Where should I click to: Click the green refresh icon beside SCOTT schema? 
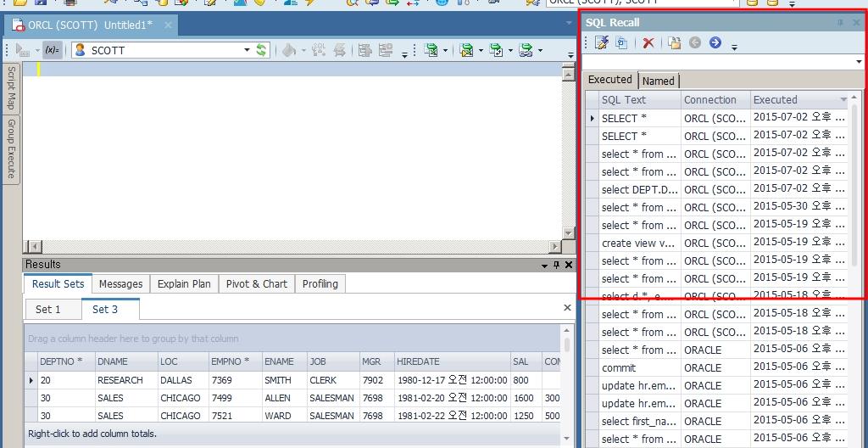pyautogui.click(x=261, y=50)
